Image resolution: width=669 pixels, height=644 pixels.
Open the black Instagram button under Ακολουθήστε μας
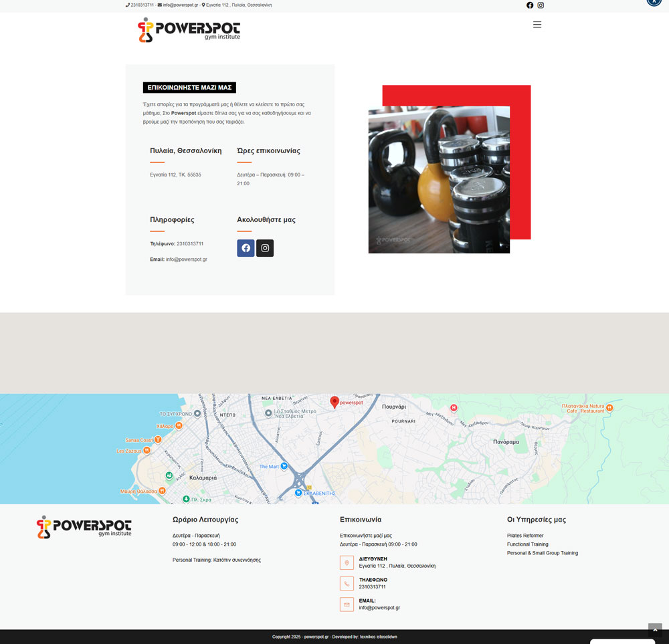coord(265,248)
